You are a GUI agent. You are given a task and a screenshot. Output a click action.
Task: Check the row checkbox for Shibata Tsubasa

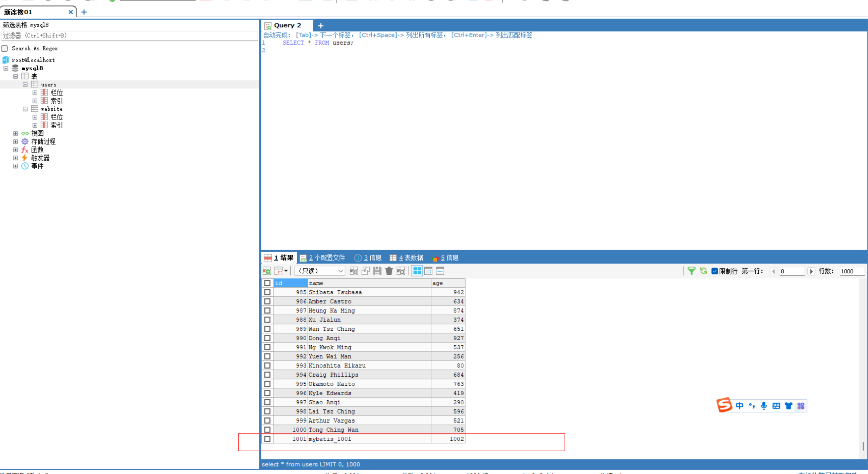pos(267,292)
